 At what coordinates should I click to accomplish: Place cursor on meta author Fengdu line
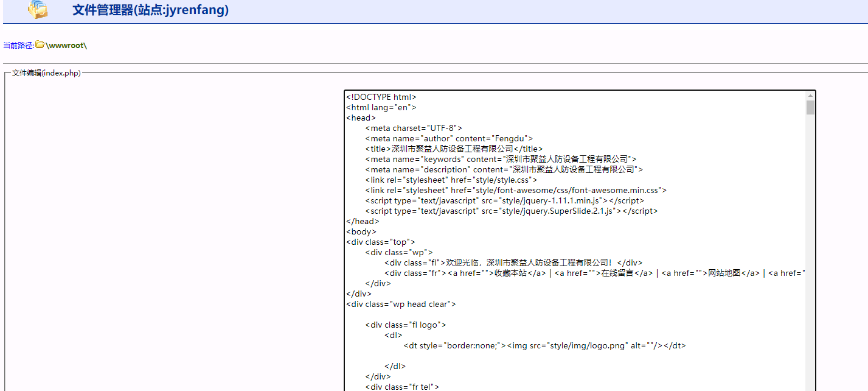pos(449,138)
